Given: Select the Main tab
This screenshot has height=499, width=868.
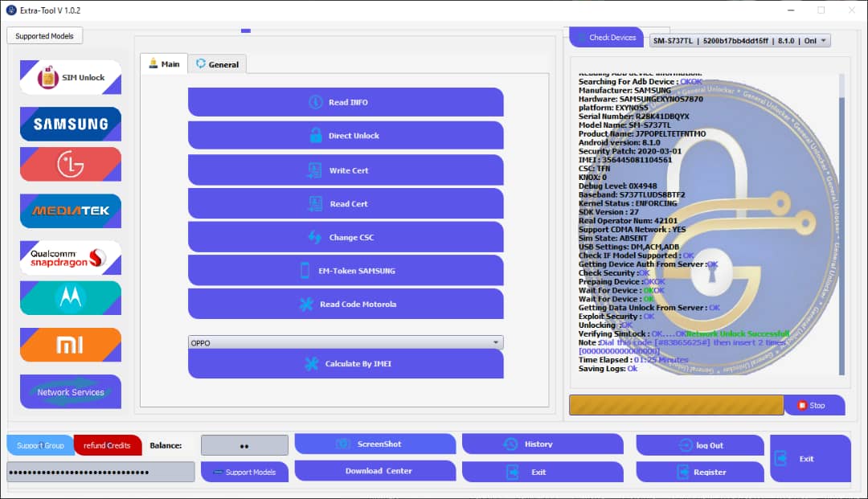Looking at the screenshot, I should 164,64.
